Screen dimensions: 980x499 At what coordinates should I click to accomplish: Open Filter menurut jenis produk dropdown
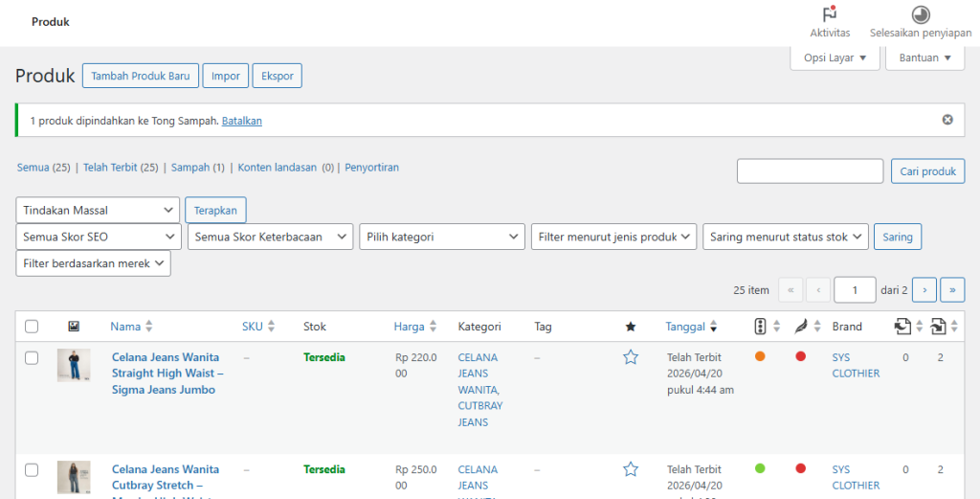pyautogui.click(x=613, y=237)
